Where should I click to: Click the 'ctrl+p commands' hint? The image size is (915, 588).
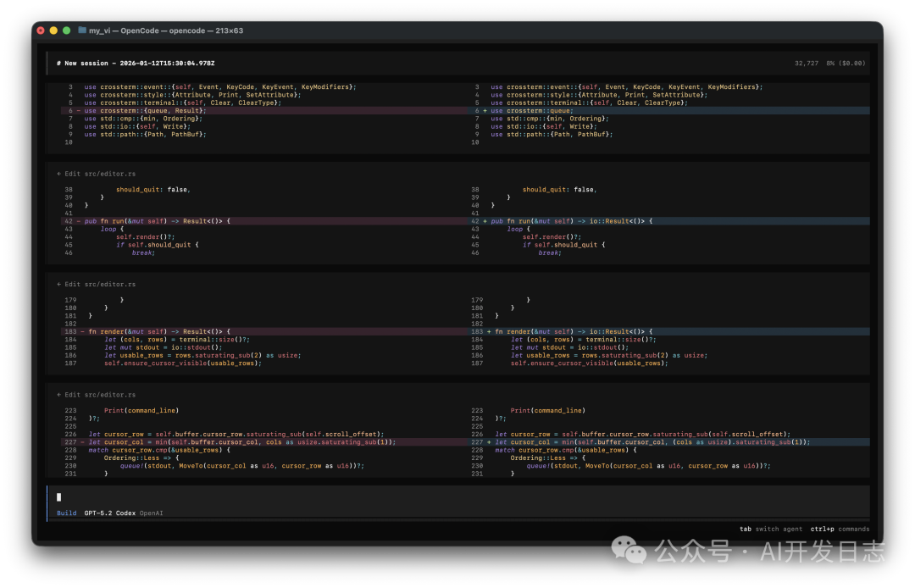[x=840, y=529]
